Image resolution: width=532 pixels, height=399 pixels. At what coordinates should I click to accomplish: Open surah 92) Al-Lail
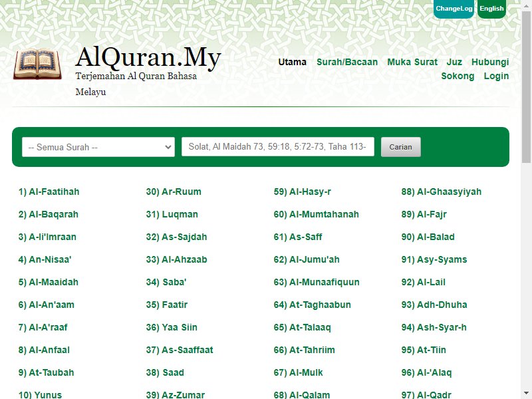click(423, 282)
